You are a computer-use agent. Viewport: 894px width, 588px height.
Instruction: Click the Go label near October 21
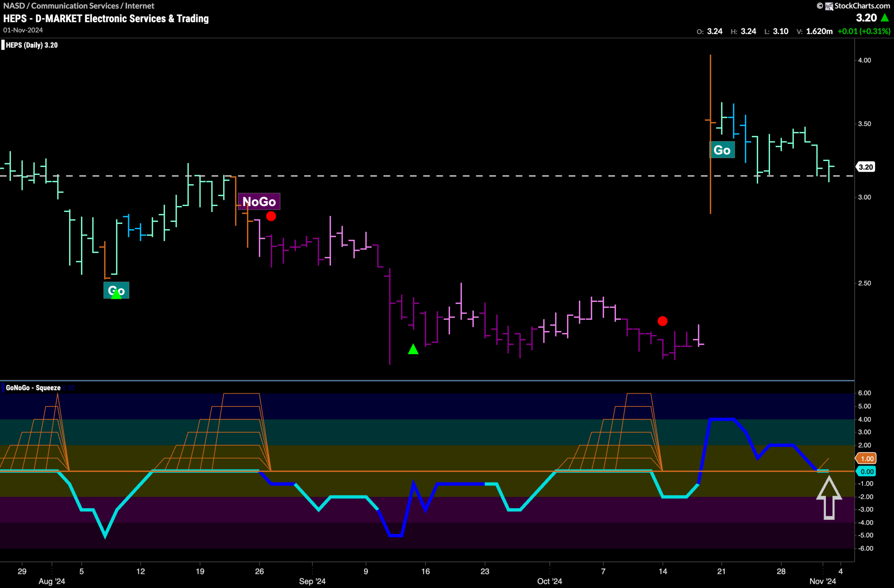(x=721, y=150)
